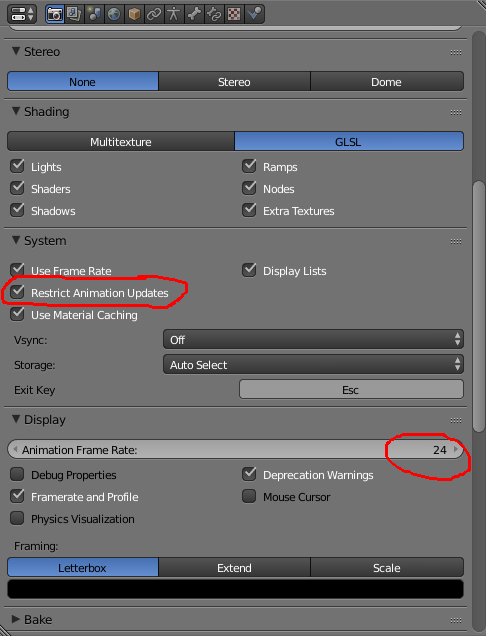Decrease Animation Frame Rate with left arrow
The image size is (486, 636).
[x=15, y=449]
